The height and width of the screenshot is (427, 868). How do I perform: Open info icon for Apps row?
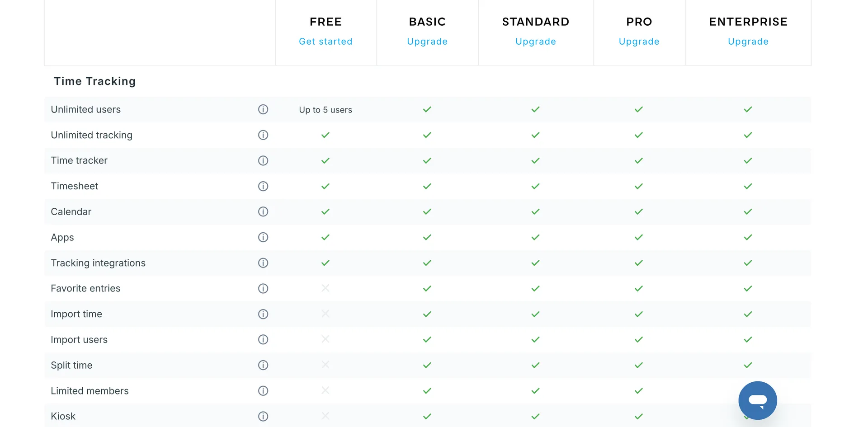(263, 237)
